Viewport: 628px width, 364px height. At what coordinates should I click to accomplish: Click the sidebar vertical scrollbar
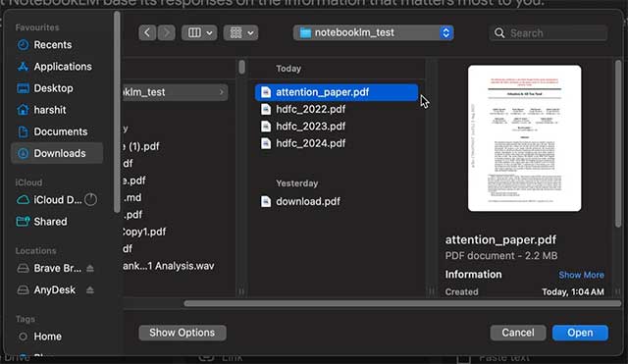pos(117,112)
